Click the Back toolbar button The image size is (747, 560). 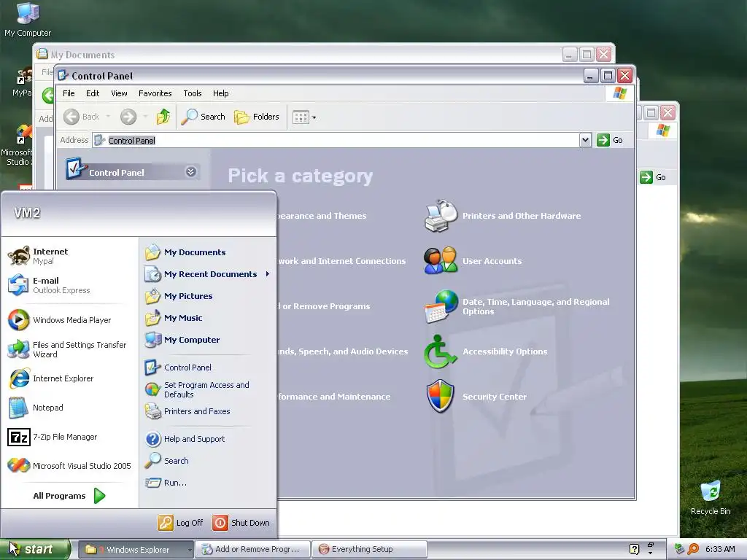point(82,117)
